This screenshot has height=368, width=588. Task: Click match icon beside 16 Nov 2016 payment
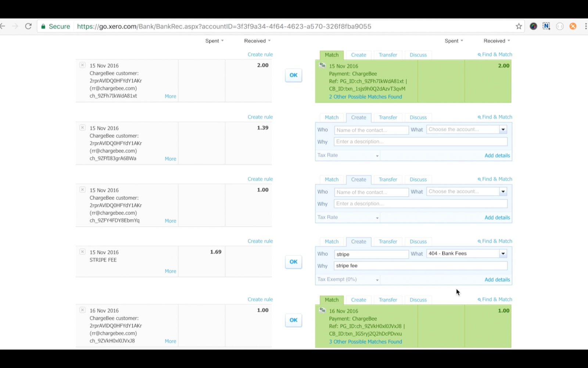[x=322, y=310]
